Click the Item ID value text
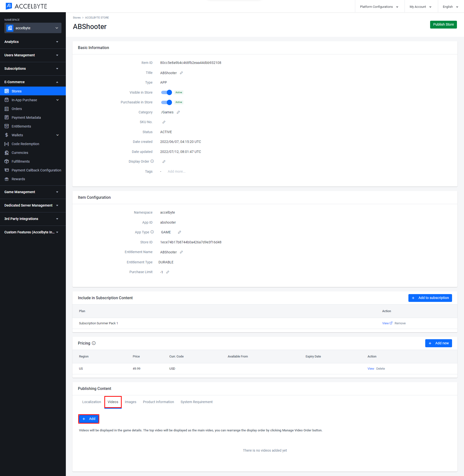 190,63
